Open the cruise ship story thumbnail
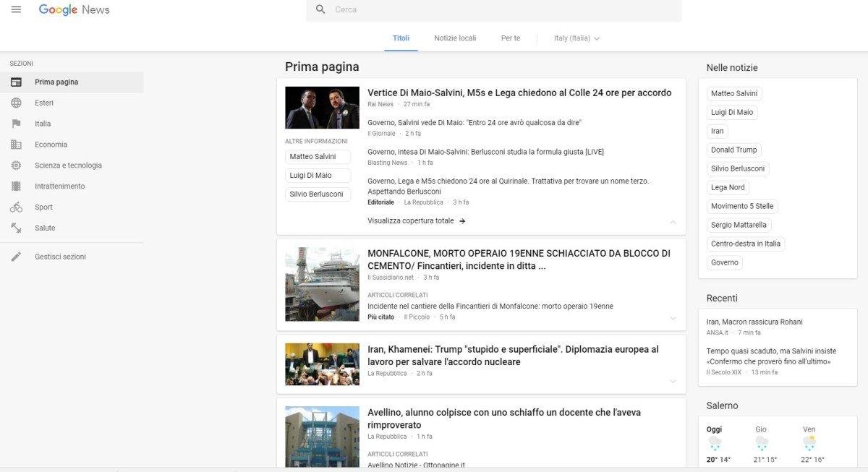 (x=322, y=284)
